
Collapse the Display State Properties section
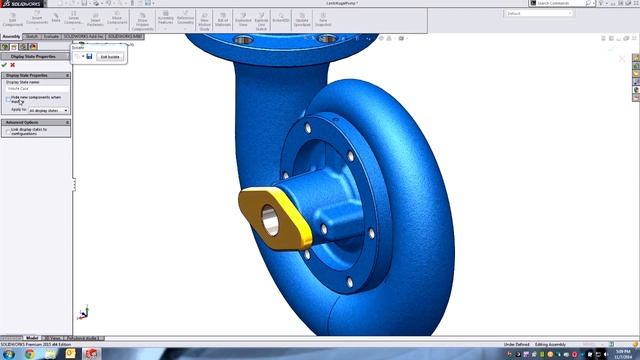click(67, 76)
